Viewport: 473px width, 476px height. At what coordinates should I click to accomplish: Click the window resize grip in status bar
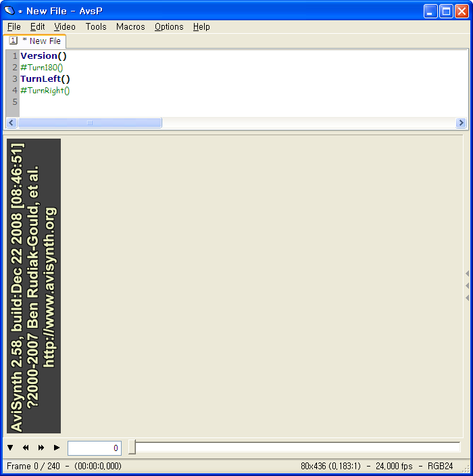pos(466,469)
